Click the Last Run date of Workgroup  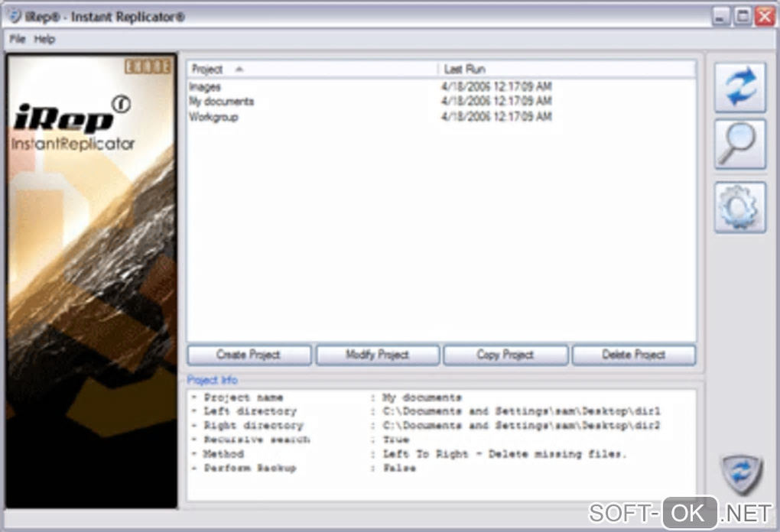(496, 116)
